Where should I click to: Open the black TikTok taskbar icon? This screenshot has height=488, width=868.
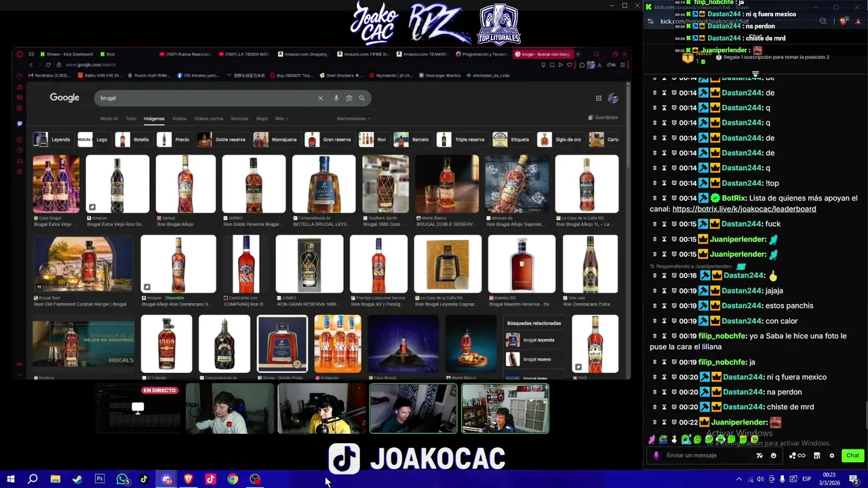[144, 479]
